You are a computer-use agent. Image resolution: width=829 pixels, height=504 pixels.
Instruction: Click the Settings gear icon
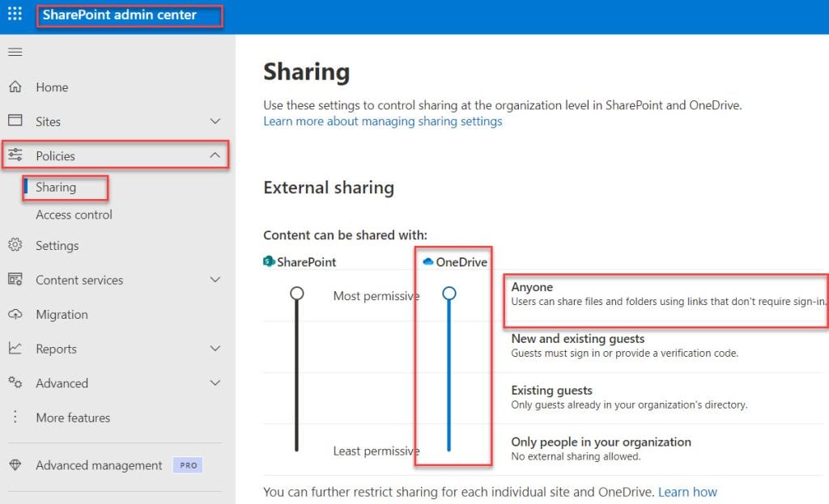(x=15, y=244)
